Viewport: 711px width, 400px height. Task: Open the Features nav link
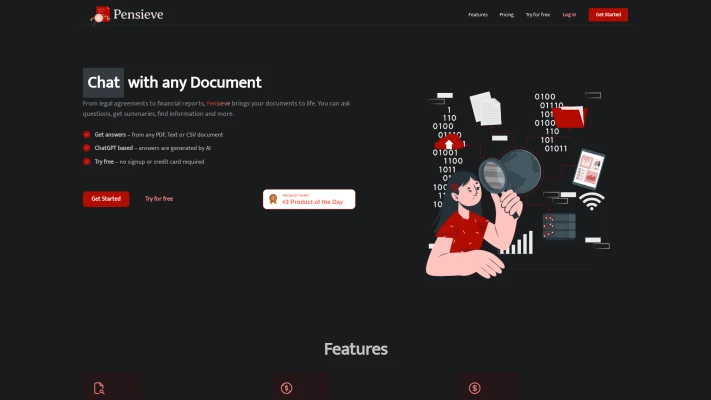click(x=478, y=15)
